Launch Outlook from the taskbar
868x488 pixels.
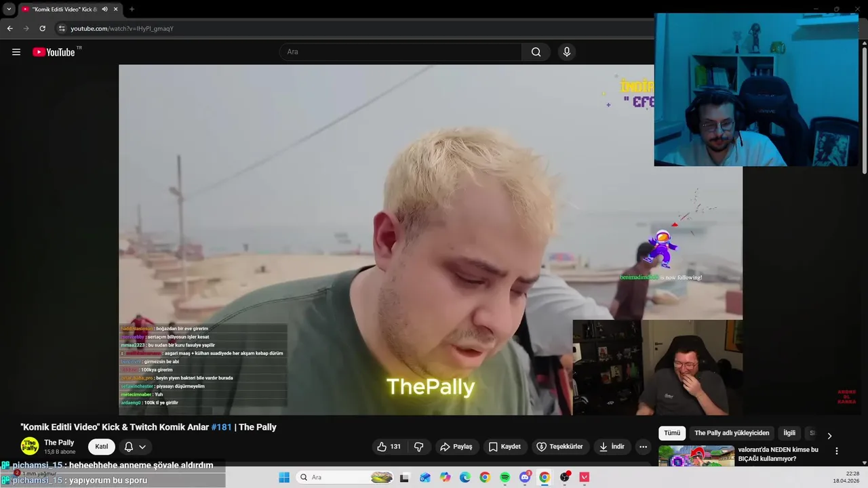click(425, 477)
